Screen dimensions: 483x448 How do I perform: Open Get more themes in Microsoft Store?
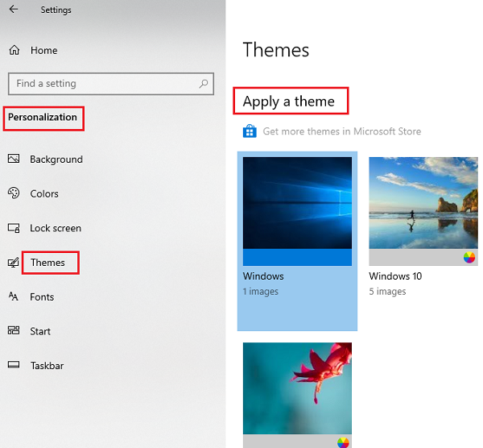341,131
